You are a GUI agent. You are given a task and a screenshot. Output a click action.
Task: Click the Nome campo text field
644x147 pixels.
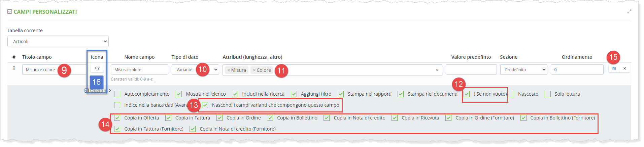[x=139, y=70]
